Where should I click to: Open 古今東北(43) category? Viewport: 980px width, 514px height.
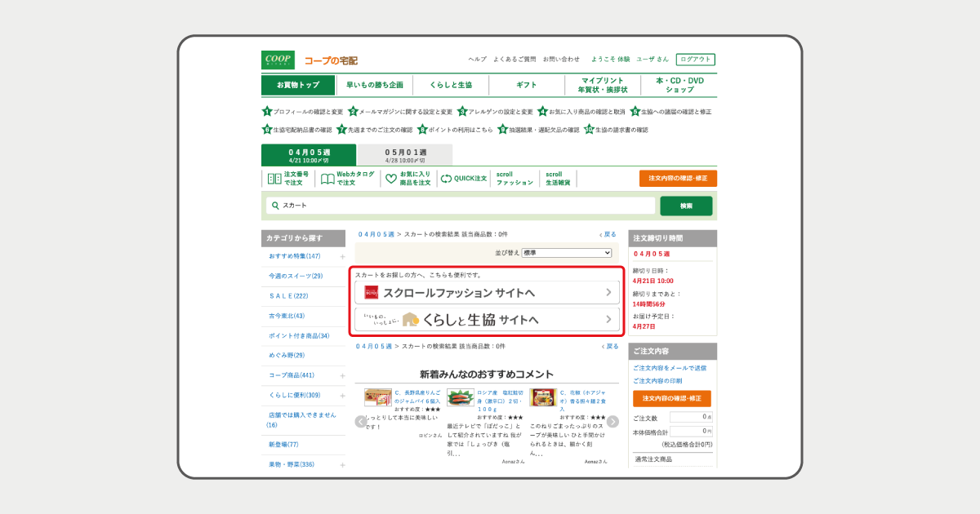[287, 316]
